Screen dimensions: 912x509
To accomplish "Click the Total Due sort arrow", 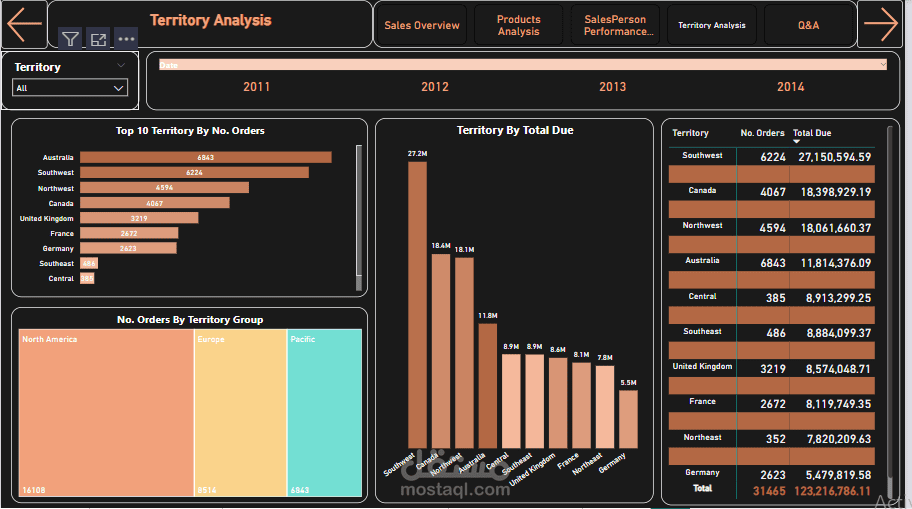I will point(796,141).
